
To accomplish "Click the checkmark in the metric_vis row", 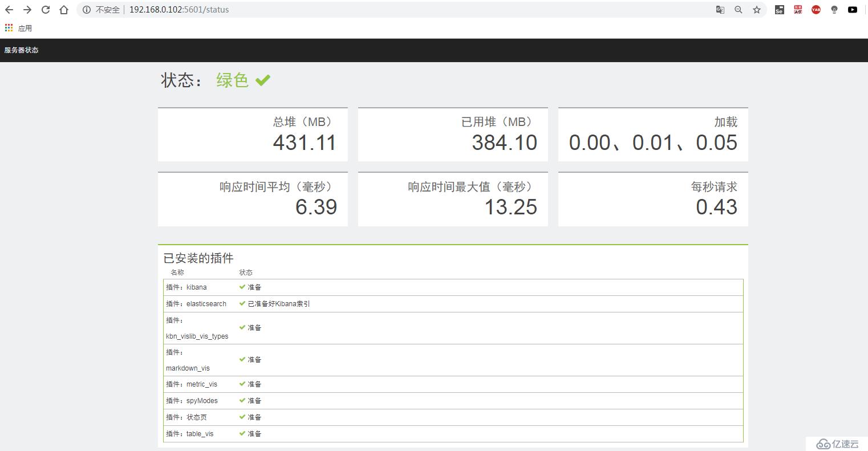I will point(242,384).
